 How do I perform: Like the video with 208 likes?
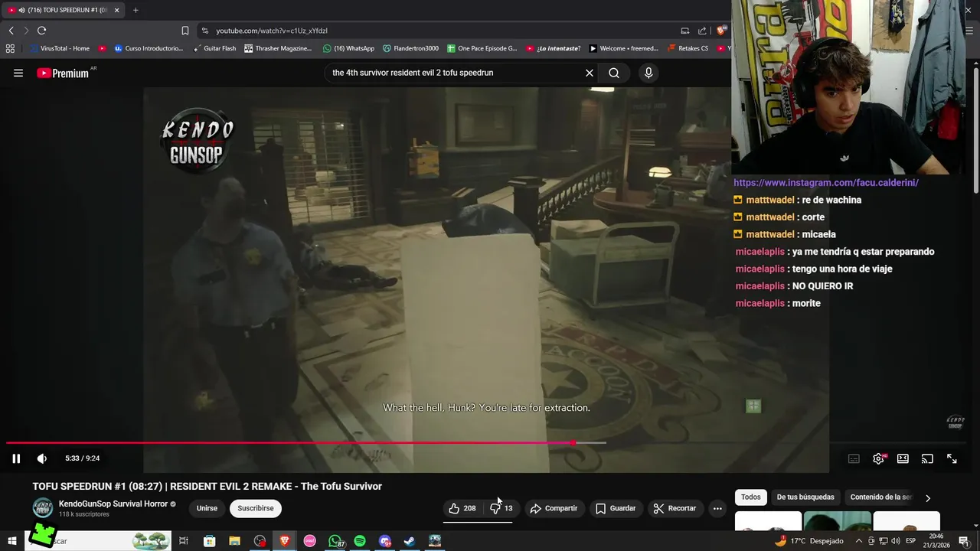click(x=462, y=508)
